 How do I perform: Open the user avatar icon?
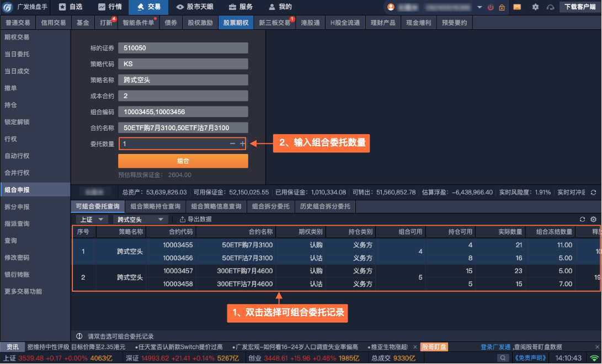[x=391, y=7]
